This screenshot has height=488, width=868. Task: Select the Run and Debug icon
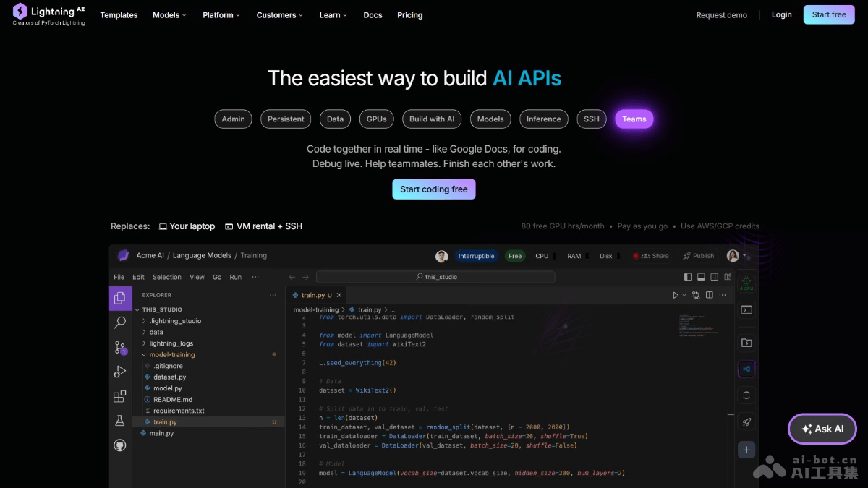120,371
